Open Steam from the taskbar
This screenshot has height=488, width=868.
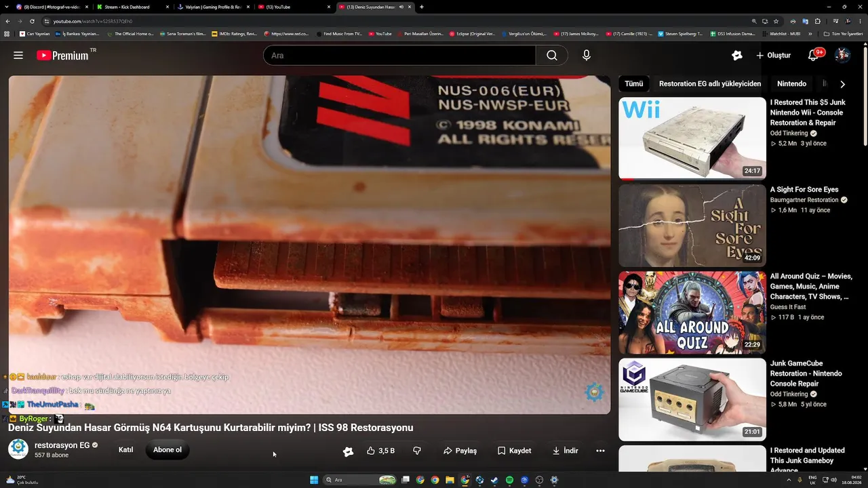tap(494, 480)
